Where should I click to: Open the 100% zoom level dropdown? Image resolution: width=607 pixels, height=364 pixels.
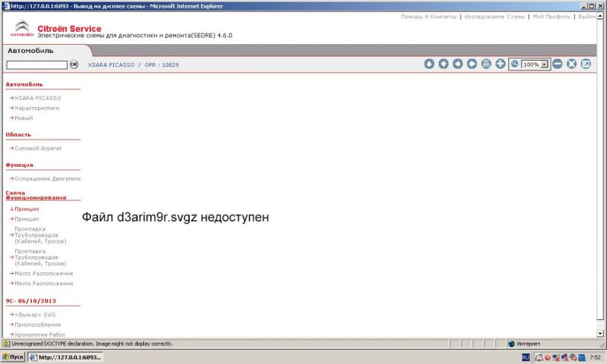544,64
